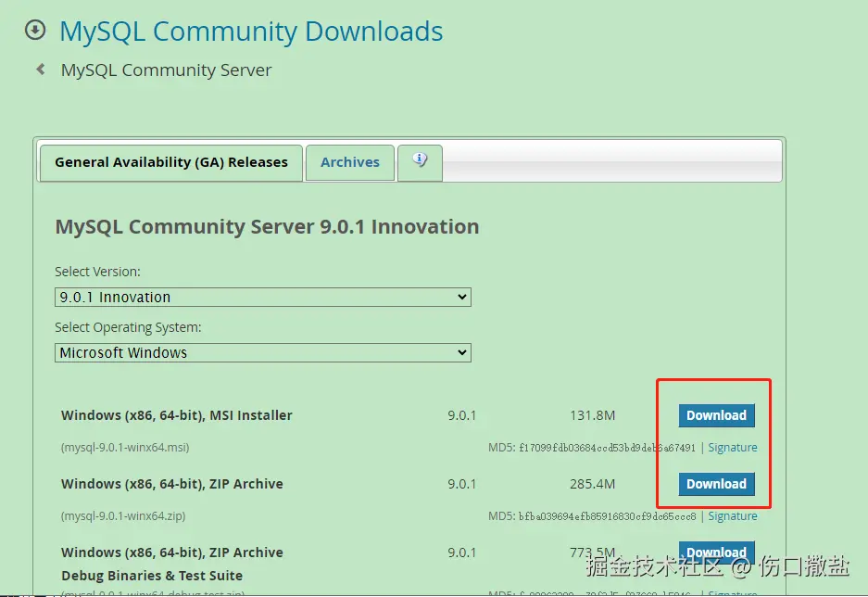Open Signature link for the MSI installer
This screenshot has height=597, width=868.
(x=733, y=448)
